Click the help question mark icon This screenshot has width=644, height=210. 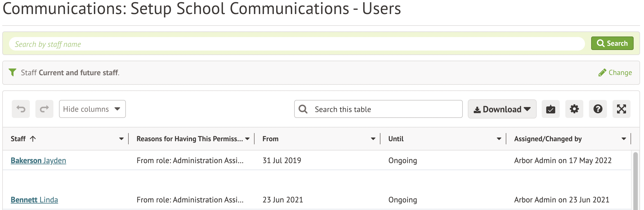(598, 109)
